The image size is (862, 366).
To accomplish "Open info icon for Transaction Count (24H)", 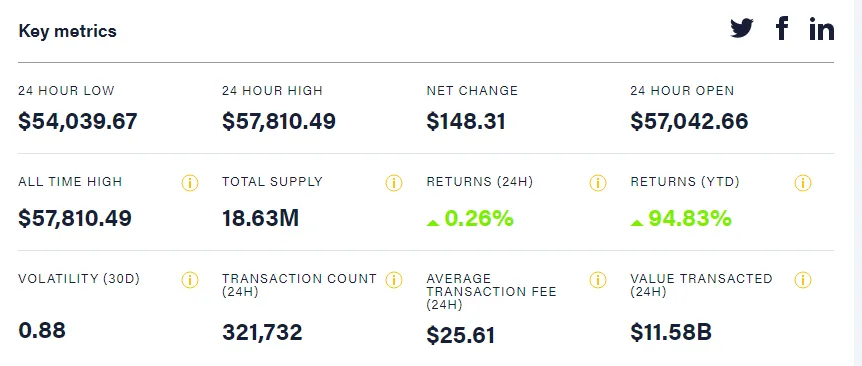I will pyautogui.click(x=394, y=280).
